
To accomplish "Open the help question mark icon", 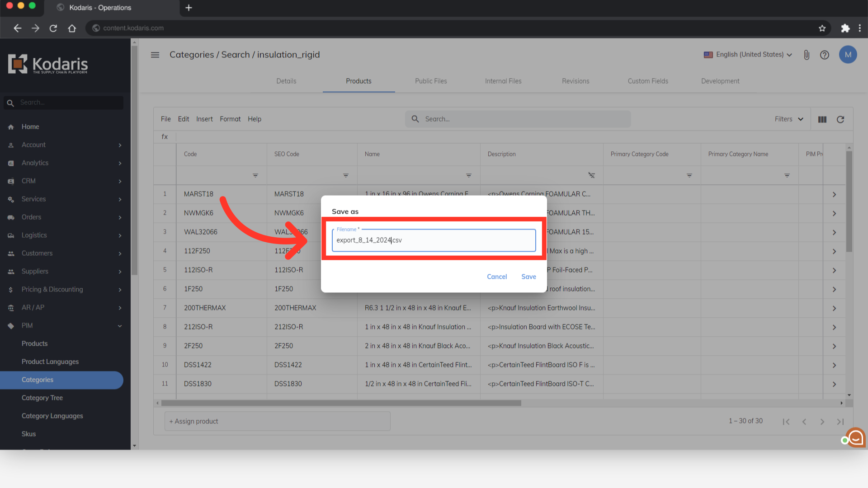I will [825, 55].
